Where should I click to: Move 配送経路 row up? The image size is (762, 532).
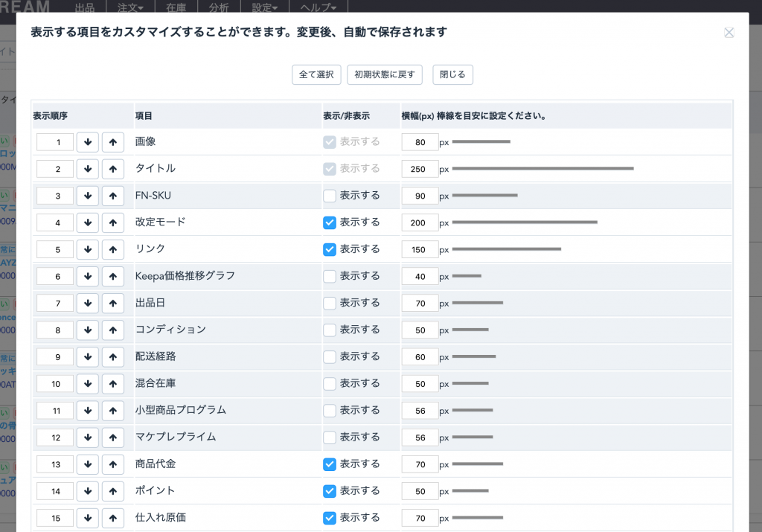113,357
